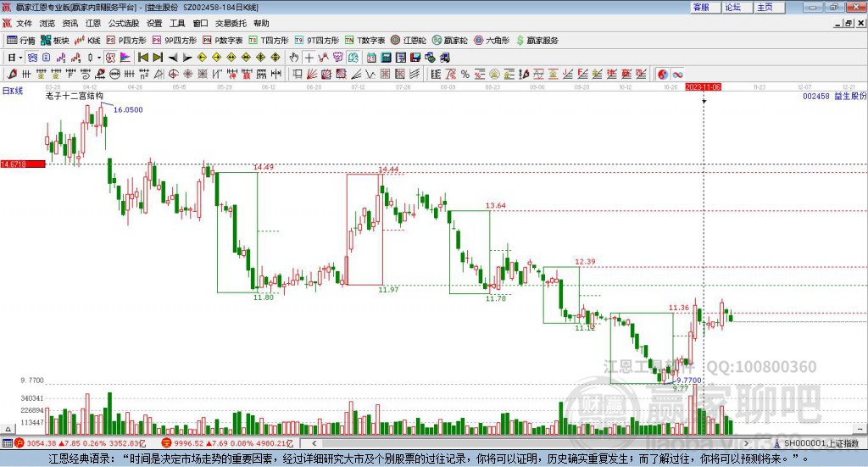Click the circled 金 golden ratio icon
The width and height of the screenshot is (868, 467).
[494, 74]
